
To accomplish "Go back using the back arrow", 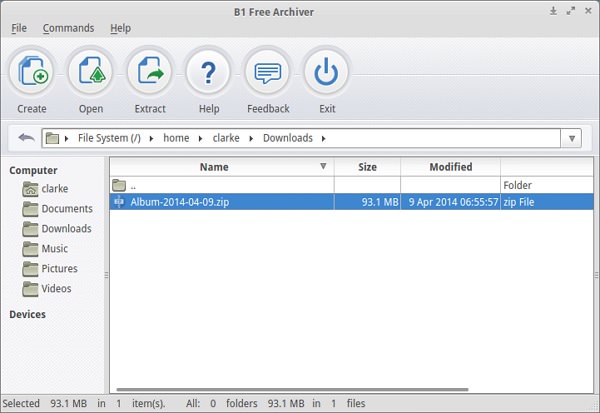I will pyautogui.click(x=26, y=138).
